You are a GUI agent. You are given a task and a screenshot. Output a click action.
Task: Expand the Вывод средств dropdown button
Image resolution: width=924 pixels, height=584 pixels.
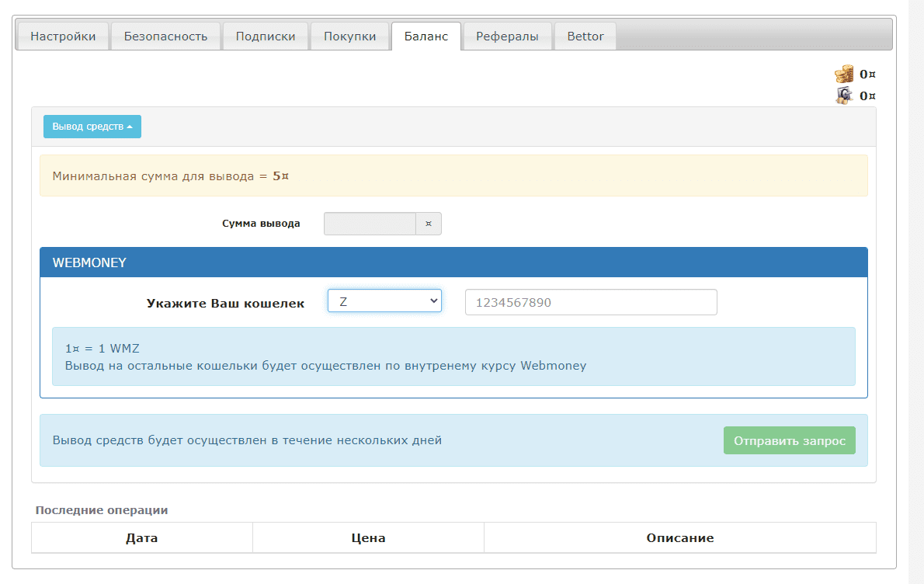tap(92, 127)
